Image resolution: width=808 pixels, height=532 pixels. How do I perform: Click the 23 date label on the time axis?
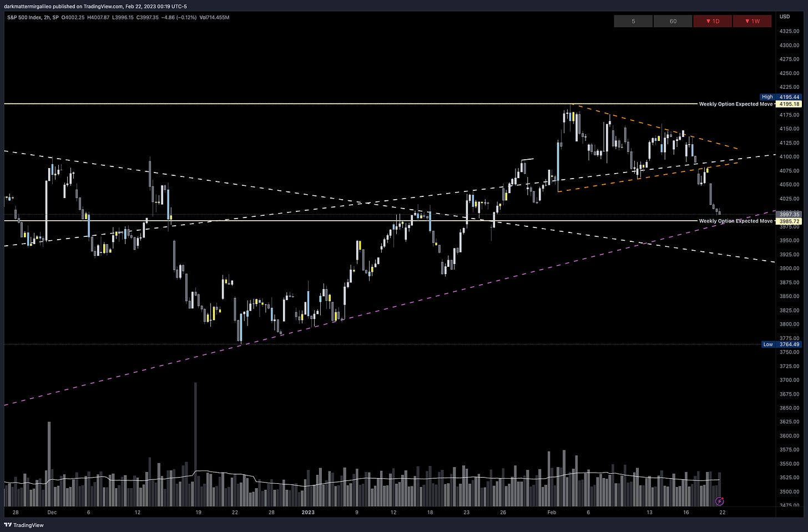tap(467, 513)
